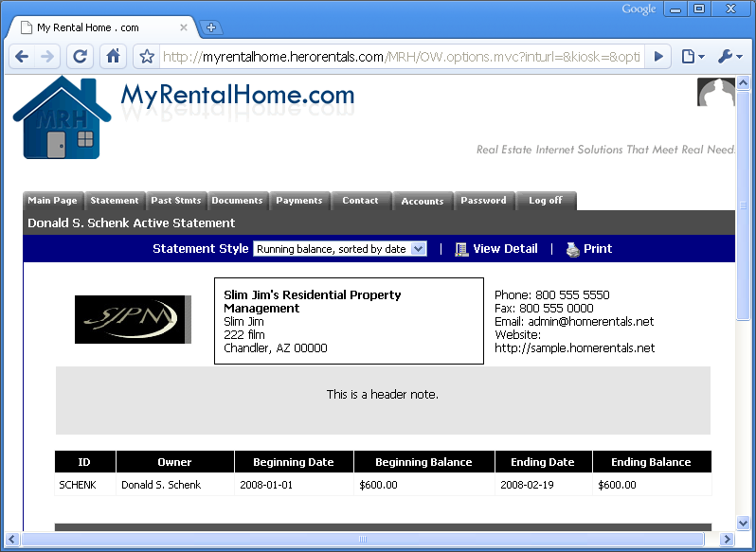Click the 2008-01-01 beginning date cell
This screenshot has width=756, height=552.
click(x=294, y=485)
